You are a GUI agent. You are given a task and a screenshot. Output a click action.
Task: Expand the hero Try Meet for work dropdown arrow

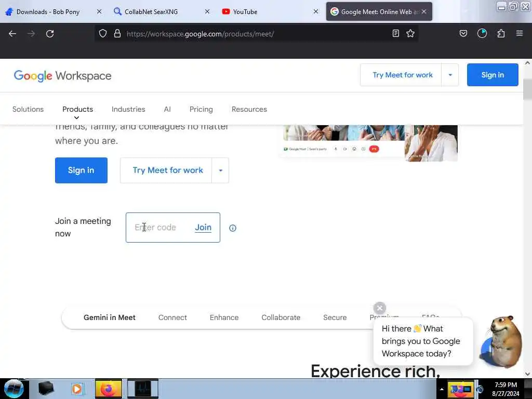220,170
